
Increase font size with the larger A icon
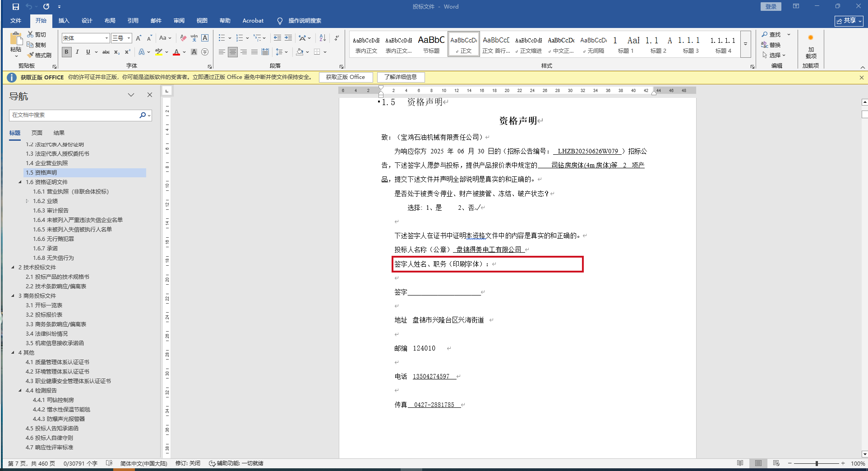[x=139, y=38]
